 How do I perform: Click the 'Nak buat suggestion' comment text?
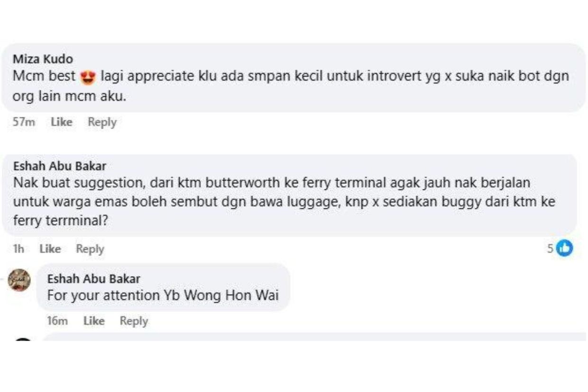coord(284,202)
